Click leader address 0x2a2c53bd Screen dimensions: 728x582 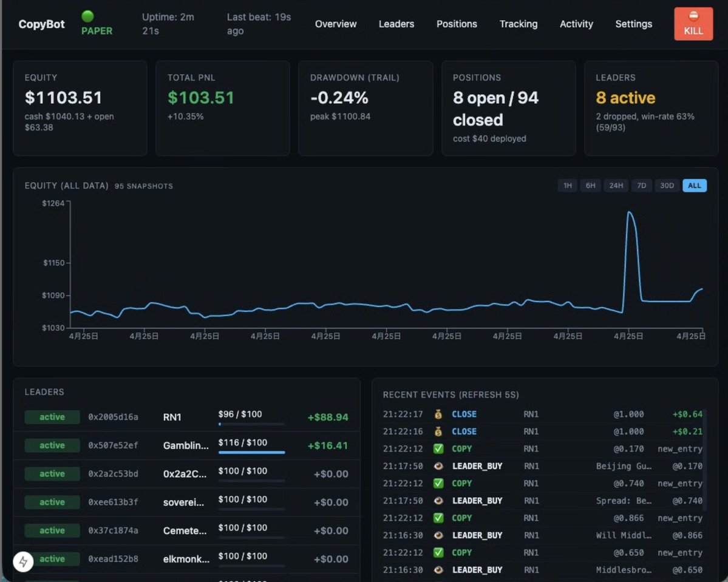[114, 473]
